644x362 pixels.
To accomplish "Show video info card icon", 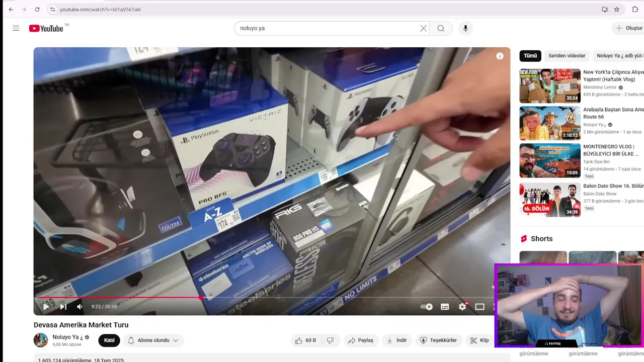I will pyautogui.click(x=500, y=56).
